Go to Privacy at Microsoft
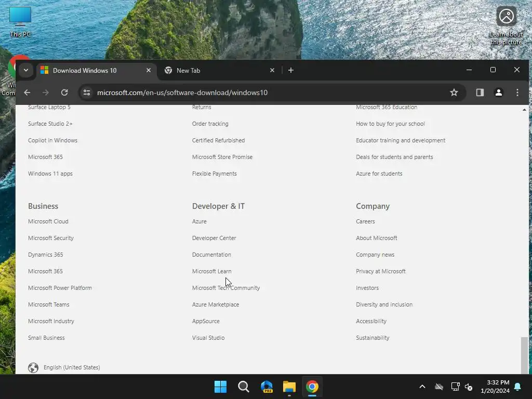Image resolution: width=532 pixels, height=399 pixels. tap(381, 271)
